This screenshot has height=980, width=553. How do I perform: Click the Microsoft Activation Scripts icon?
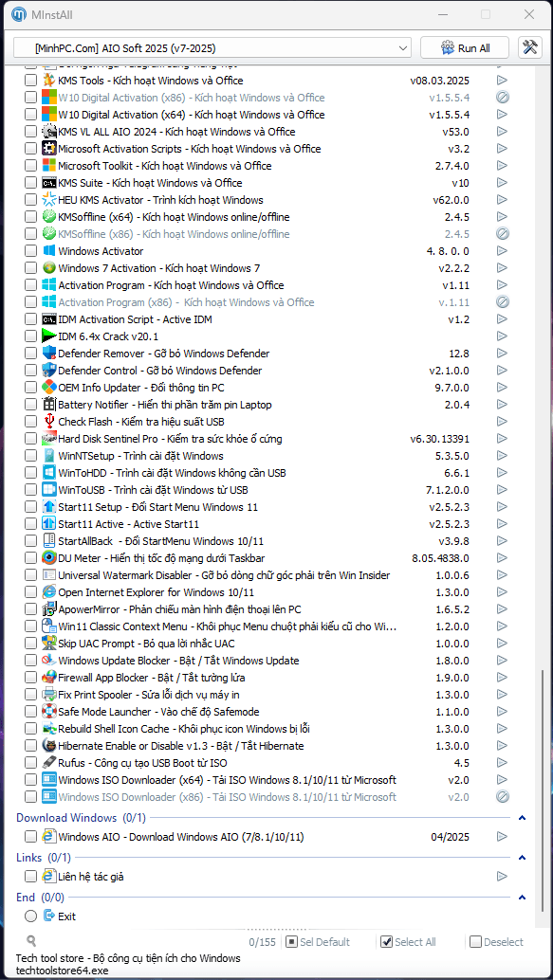[x=48, y=149]
